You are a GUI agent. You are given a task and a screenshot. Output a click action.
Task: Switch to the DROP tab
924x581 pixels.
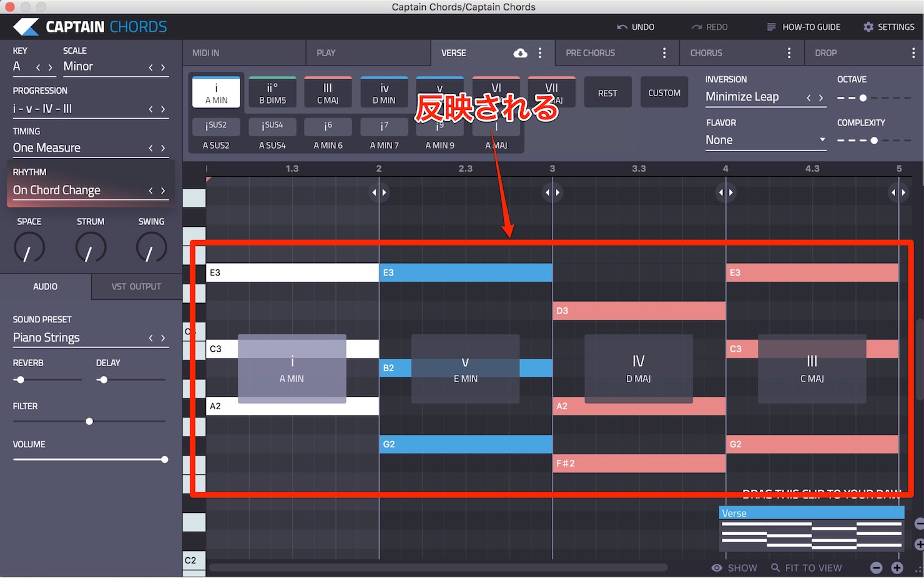[825, 53]
